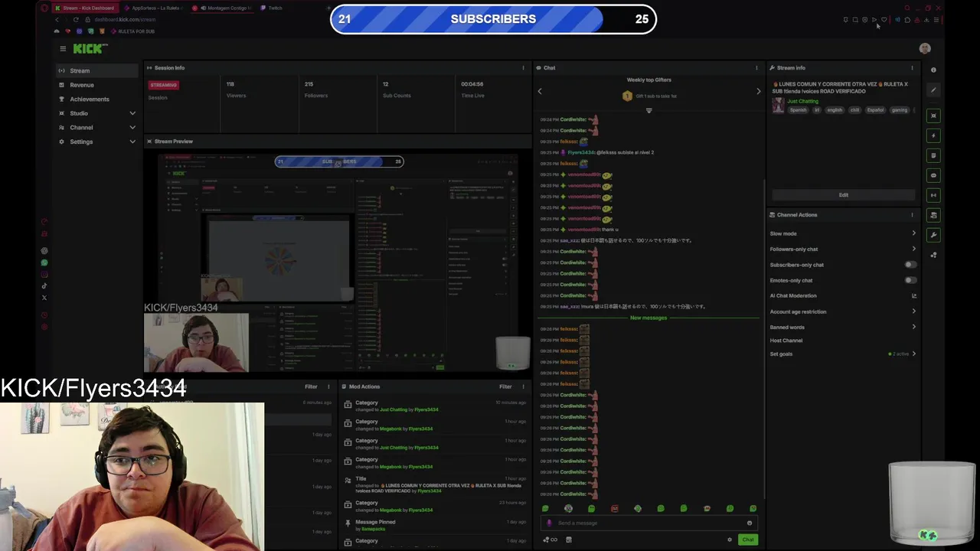Open Stream page in sidebar
980x551 pixels.
tap(97, 70)
